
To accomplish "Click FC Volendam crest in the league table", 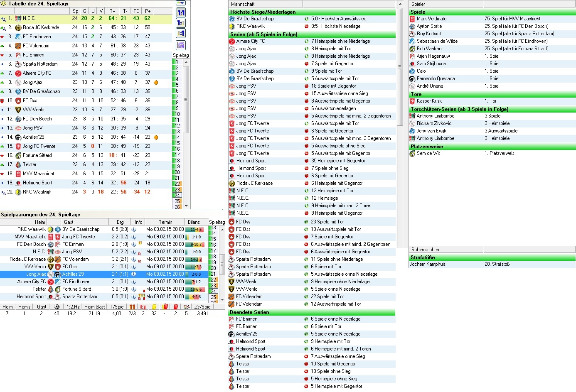I will coord(18,46).
